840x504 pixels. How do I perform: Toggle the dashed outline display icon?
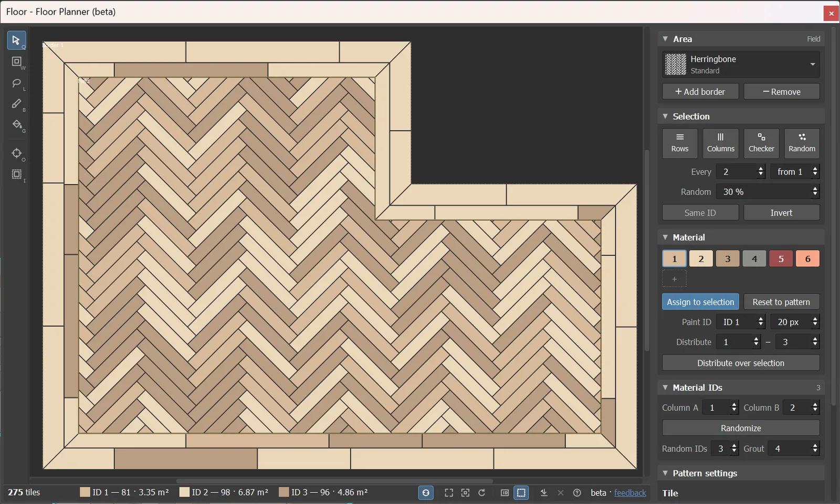pyautogui.click(x=521, y=492)
